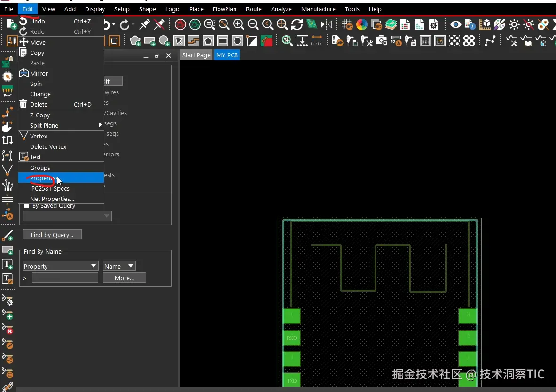Click the Zoom Out magnifier icon

pyautogui.click(x=253, y=24)
